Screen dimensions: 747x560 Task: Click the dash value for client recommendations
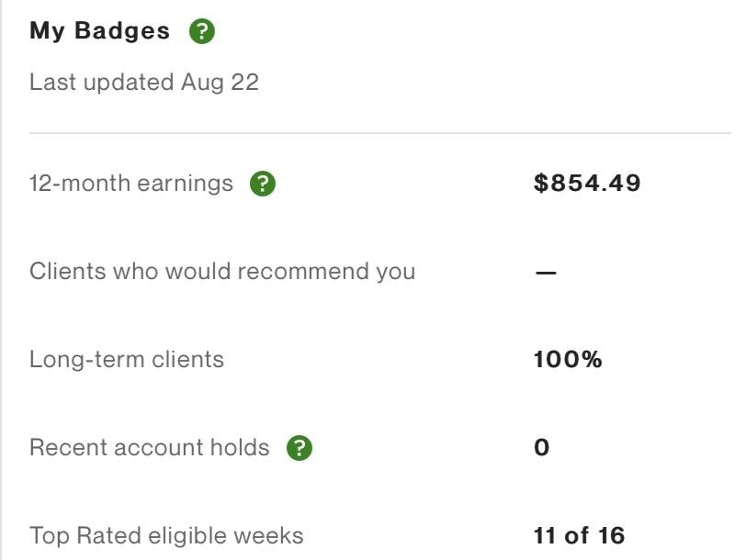546,273
